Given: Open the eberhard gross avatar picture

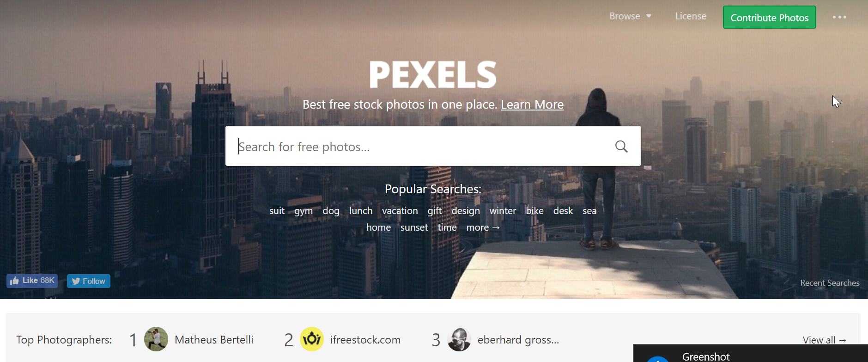Looking at the screenshot, I should [459, 339].
